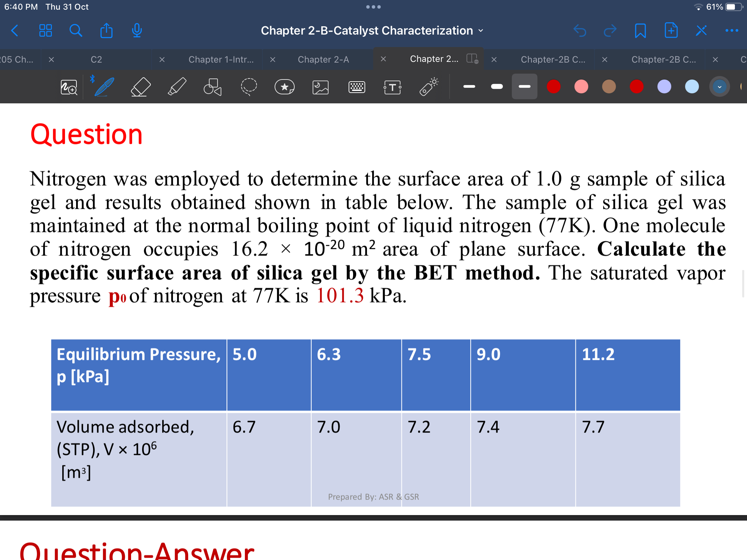Bookmark this page
Image resolution: width=747 pixels, height=560 pixels.
pyautogui.click(x=640, y=31)
